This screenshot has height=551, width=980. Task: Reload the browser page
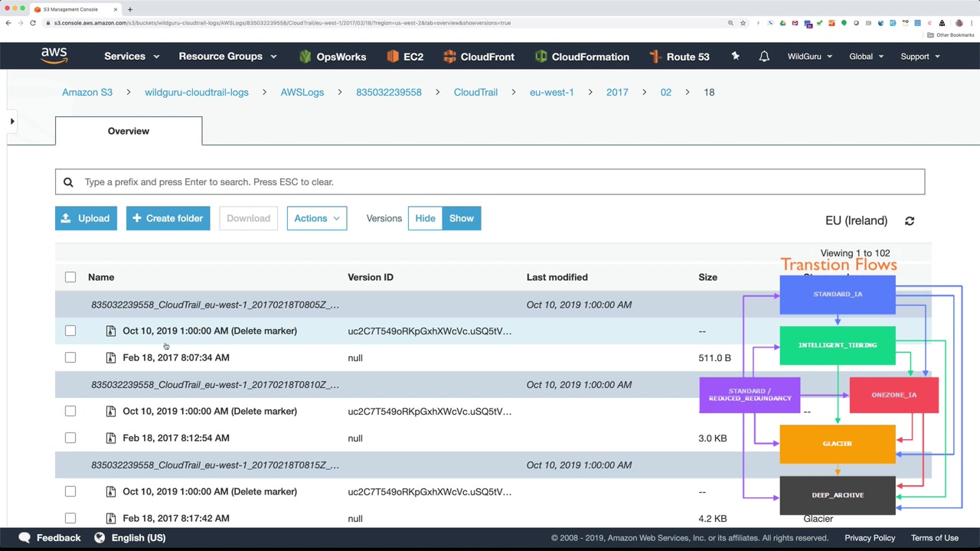coord(33,23)
